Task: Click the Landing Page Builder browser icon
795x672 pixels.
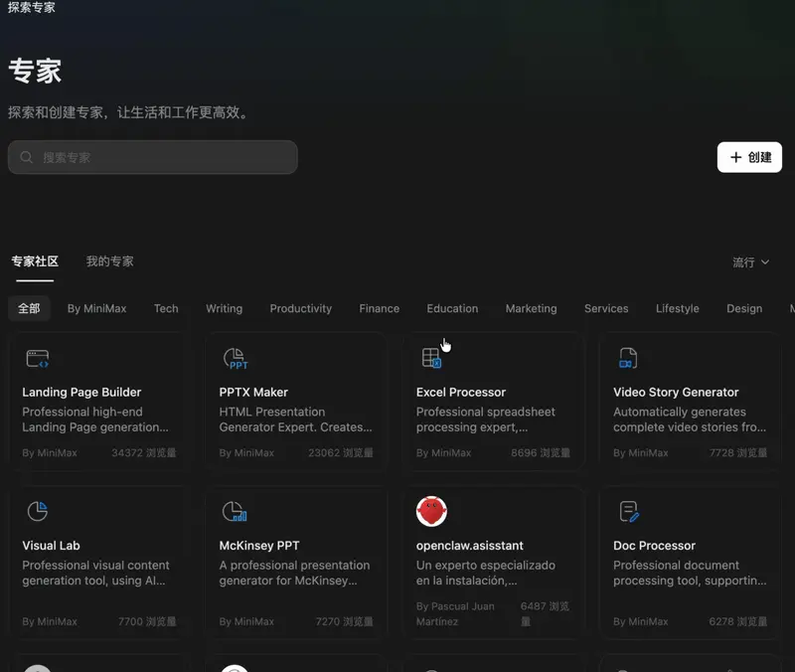Action: tap(38, 358)
